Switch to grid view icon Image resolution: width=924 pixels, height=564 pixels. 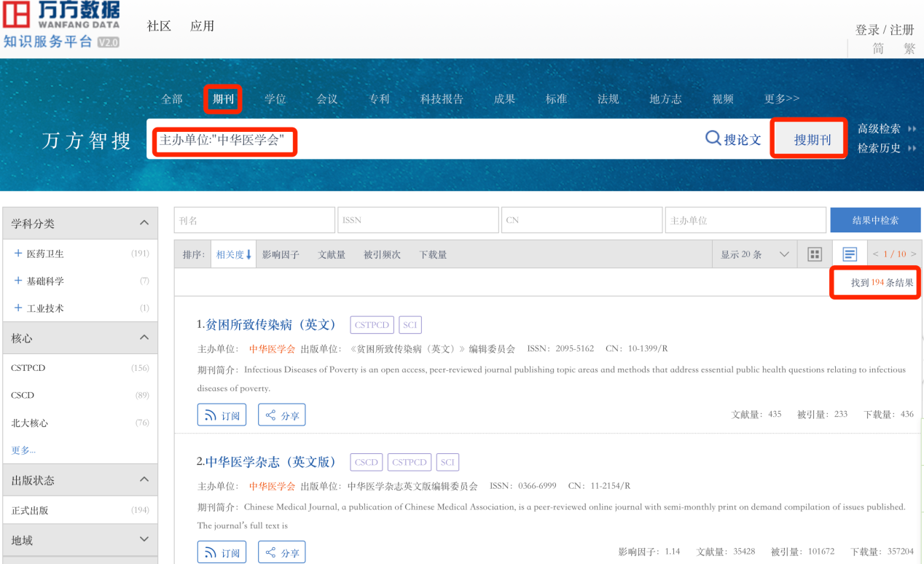point(815,254)
